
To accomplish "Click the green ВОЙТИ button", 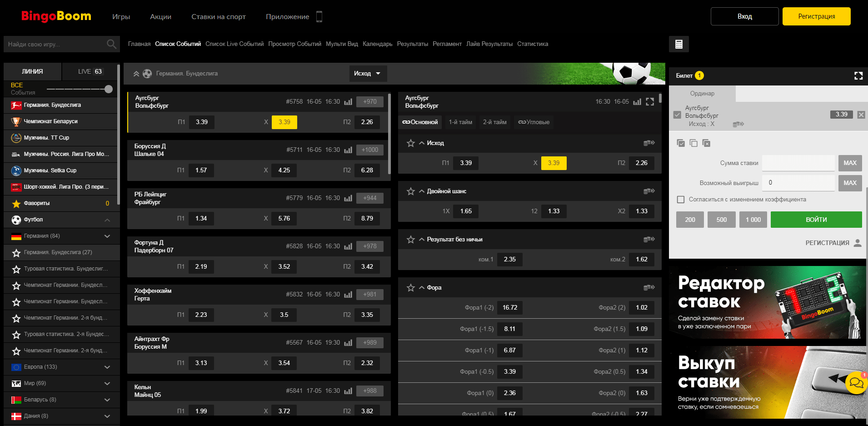I will coord(816,220).
